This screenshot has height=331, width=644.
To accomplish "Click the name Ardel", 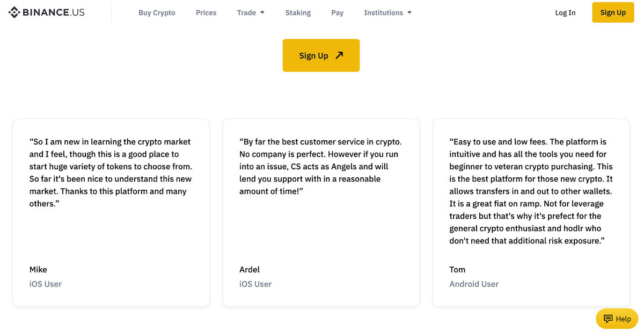I will click(x=250, y=269).
